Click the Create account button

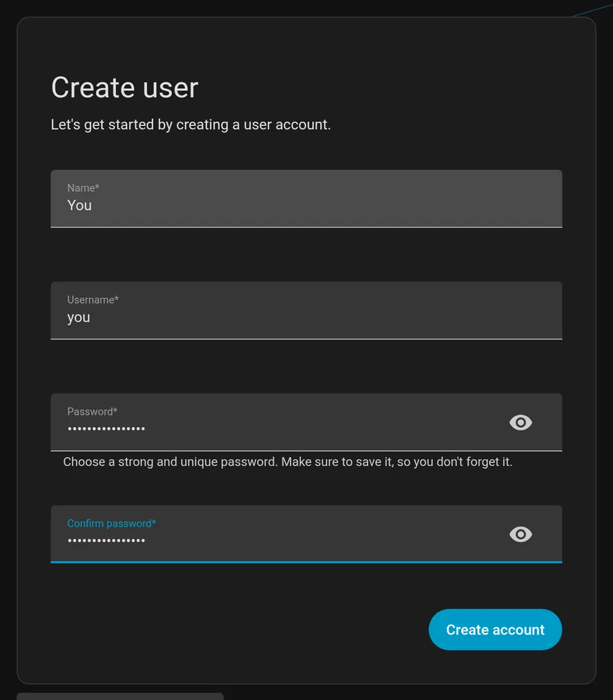495,630
